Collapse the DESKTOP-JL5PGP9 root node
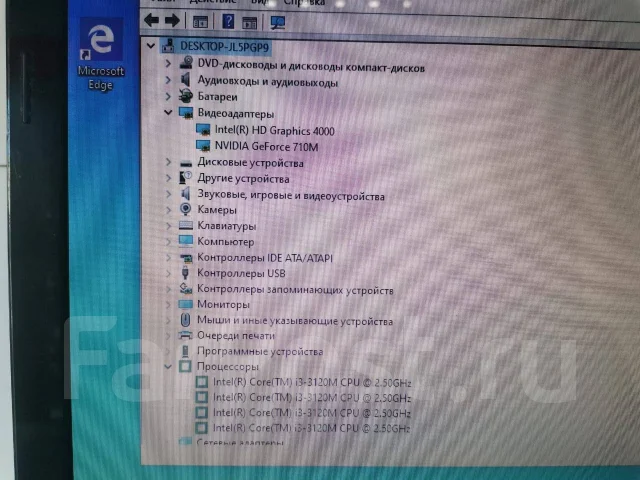Viewport: 640px width, 480px height. click(x=151, y=46)
